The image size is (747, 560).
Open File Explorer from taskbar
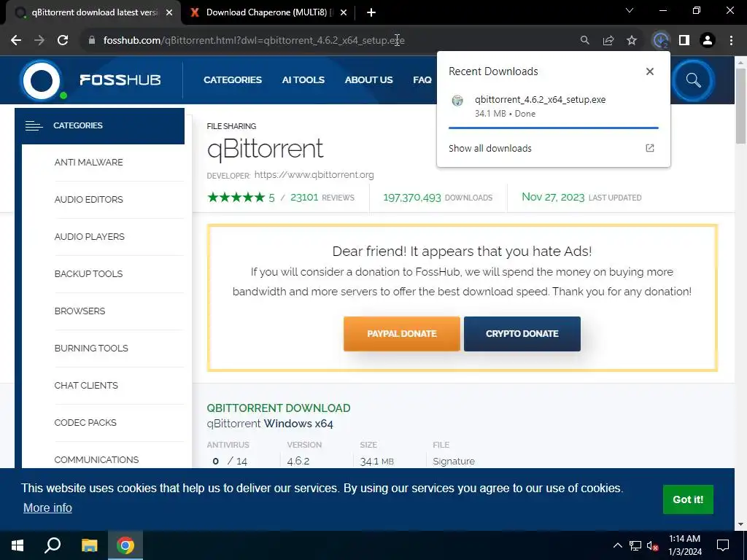click(89, 545)
